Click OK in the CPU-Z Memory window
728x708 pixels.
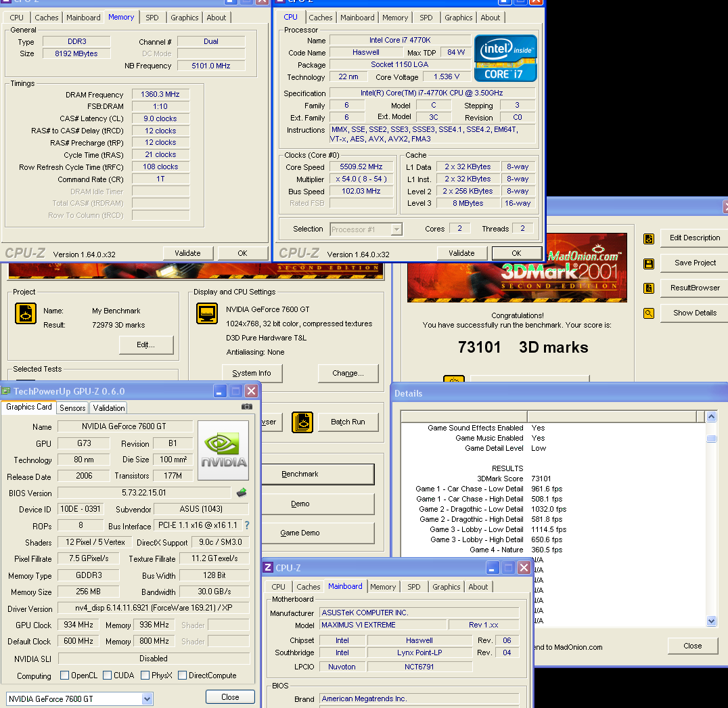click(242, 253)
